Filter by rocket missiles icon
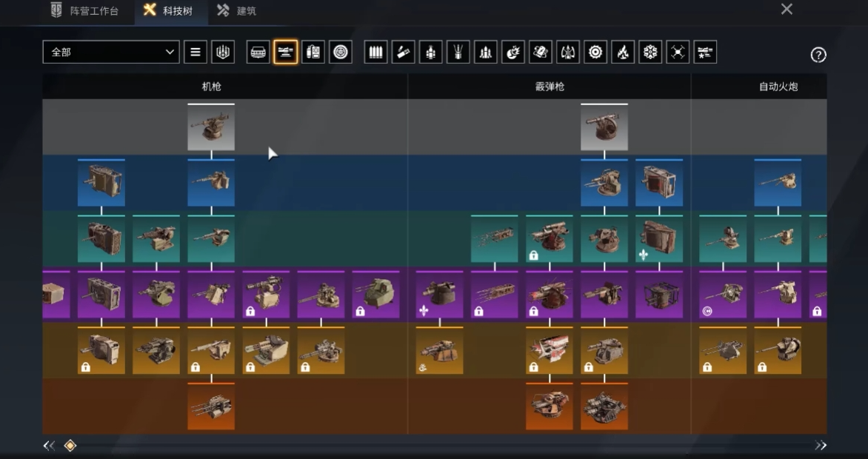This screenshot has width=868, height=459. pos(486,52)
